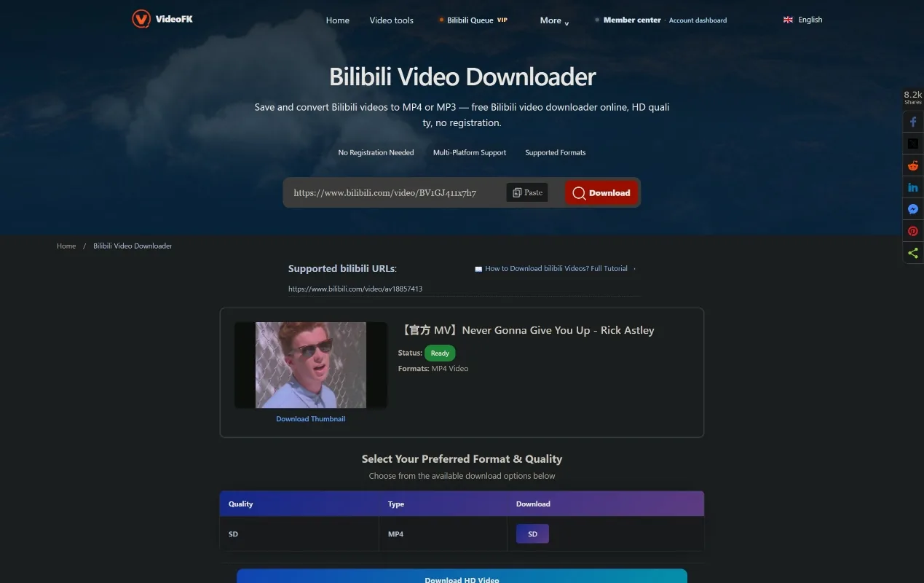Click the Download Thumbnail link
The width and height of the screenshot is (924, 583).
click(x=311, y=419)
